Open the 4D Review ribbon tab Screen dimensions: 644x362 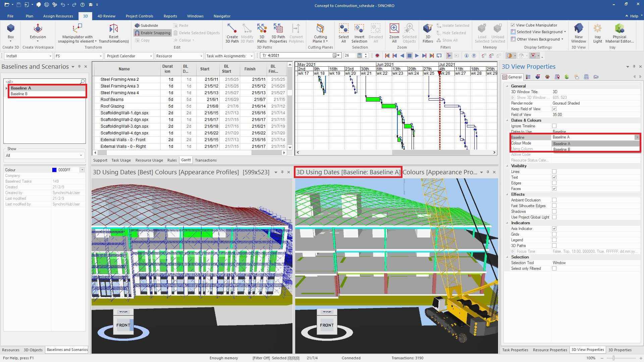pyautogui.click(x=106, y=16)
